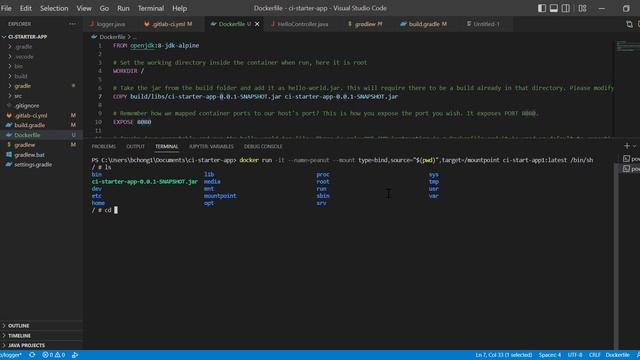The image size is (640, 360).
Task: Open Edit menu
Action: 25,8
